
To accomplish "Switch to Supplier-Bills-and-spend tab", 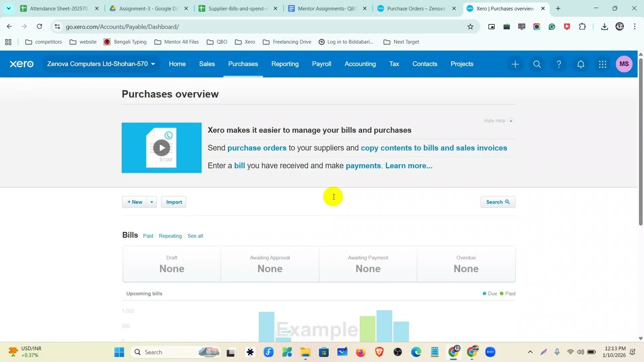I will pos(237,9).
